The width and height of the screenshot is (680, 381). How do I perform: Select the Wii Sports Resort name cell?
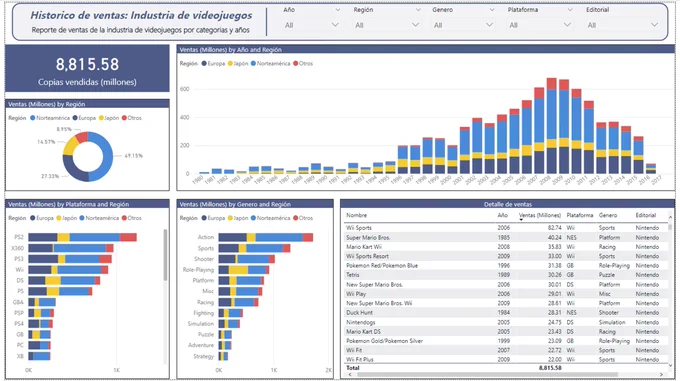point(367,256)
